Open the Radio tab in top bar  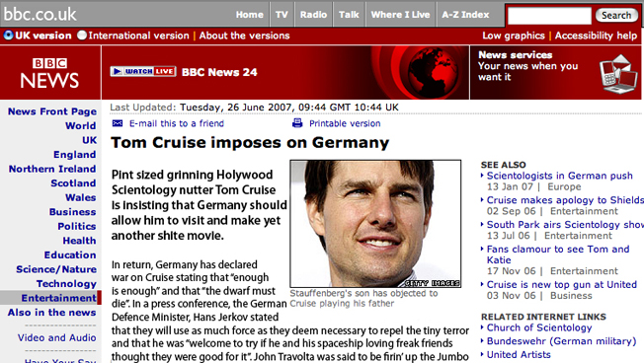(313, 15)
